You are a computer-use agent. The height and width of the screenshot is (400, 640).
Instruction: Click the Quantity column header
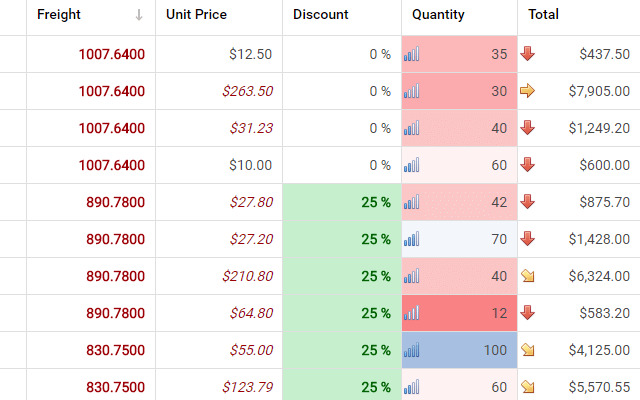pos(438,15)
